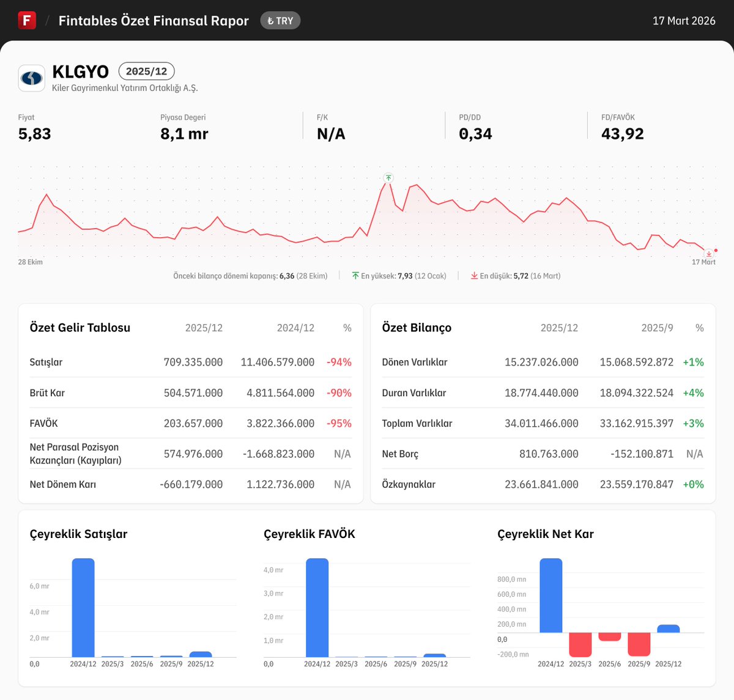This screenshot has height=700, width=734.
Task: Click the Özet Gelir Tablosu heading
Action: [80, 328]
